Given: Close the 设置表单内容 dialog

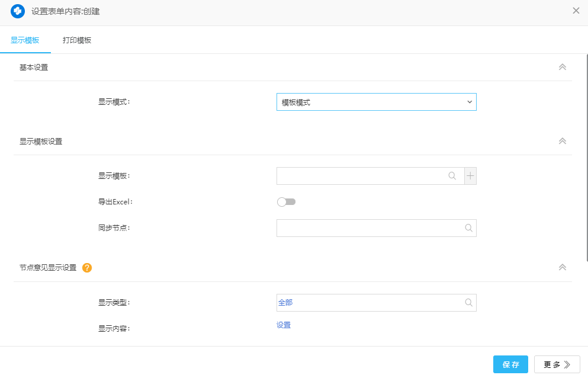Looking at the screenshot, I should tap(576, 11).
